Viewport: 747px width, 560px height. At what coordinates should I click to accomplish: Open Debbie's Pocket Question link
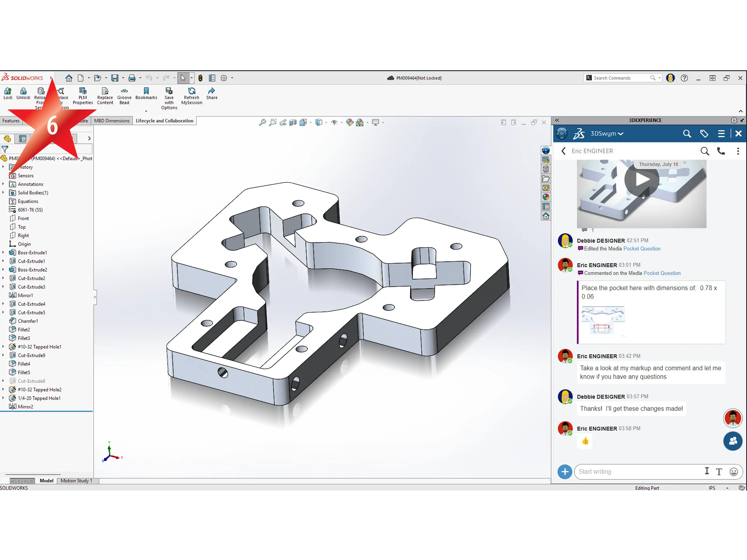642,249
